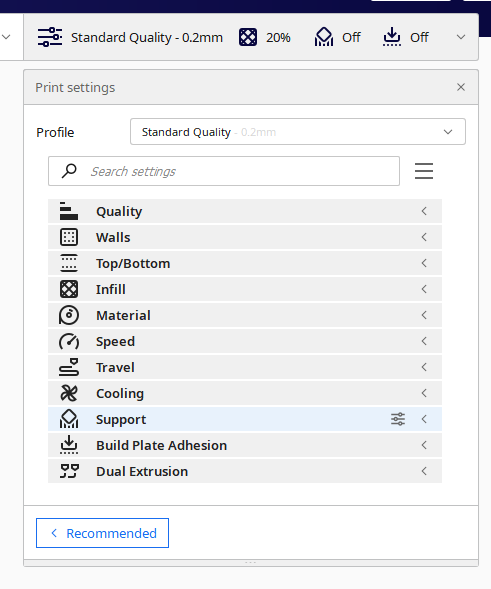Open Support setting visibility sliders icon

[x=398, y=419]
